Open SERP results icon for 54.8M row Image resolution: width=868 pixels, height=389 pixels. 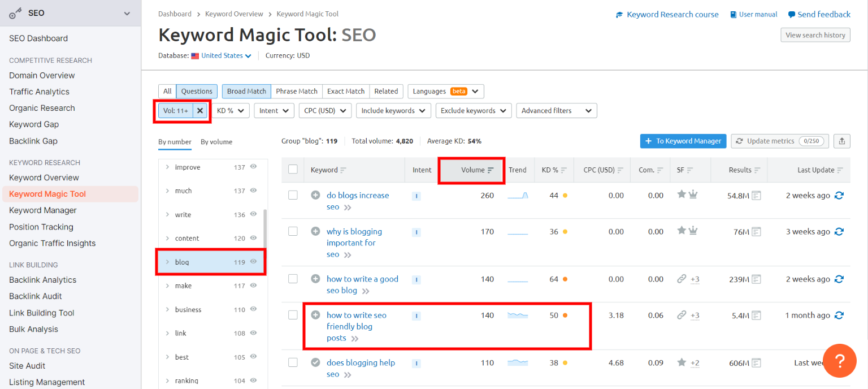coord(756,196)
